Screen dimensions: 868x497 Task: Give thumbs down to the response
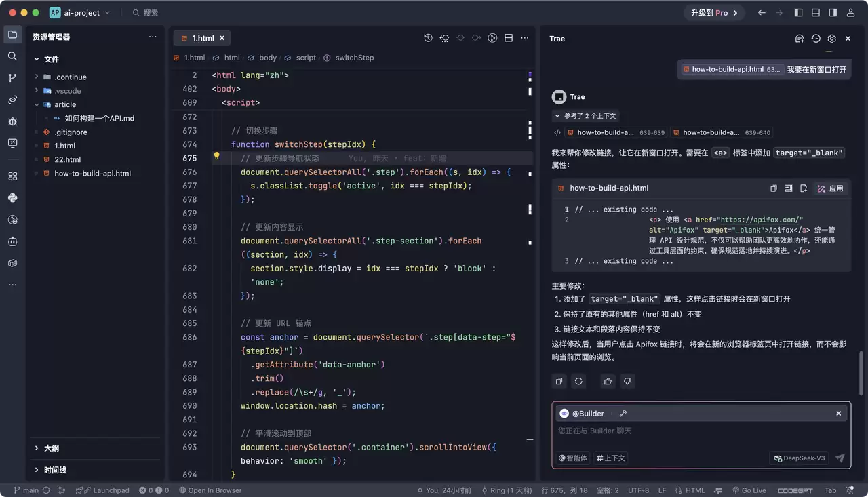click(627, 382)
